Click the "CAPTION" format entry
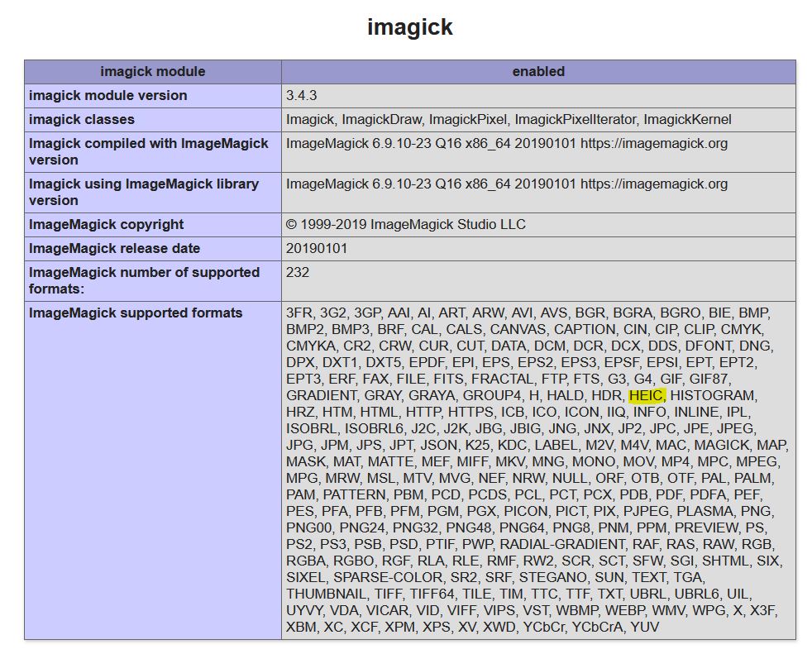This screenshot has height=654, width=812. coord(585,329)
